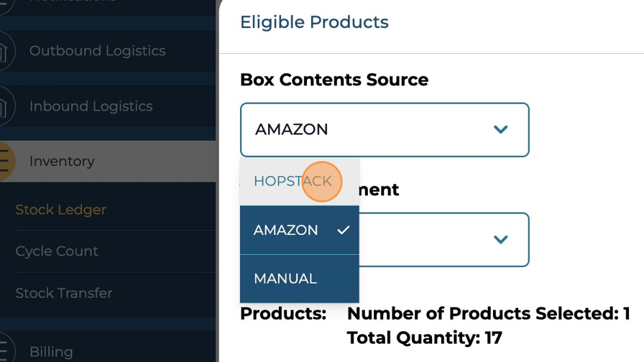Image resolution: width=644 pixels, height=362 pixels.
Task: Pick MANUAL as box contents source
Action: (285, 279)
